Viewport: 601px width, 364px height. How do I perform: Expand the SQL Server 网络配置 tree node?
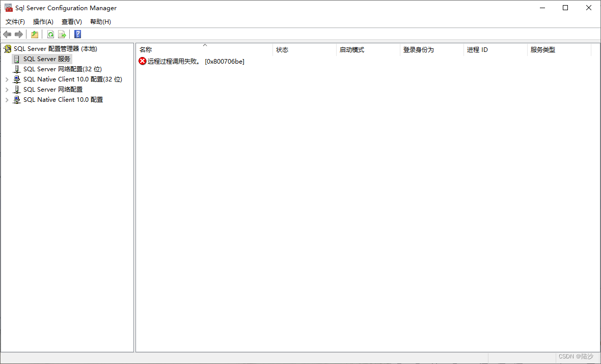click(7, 90)
